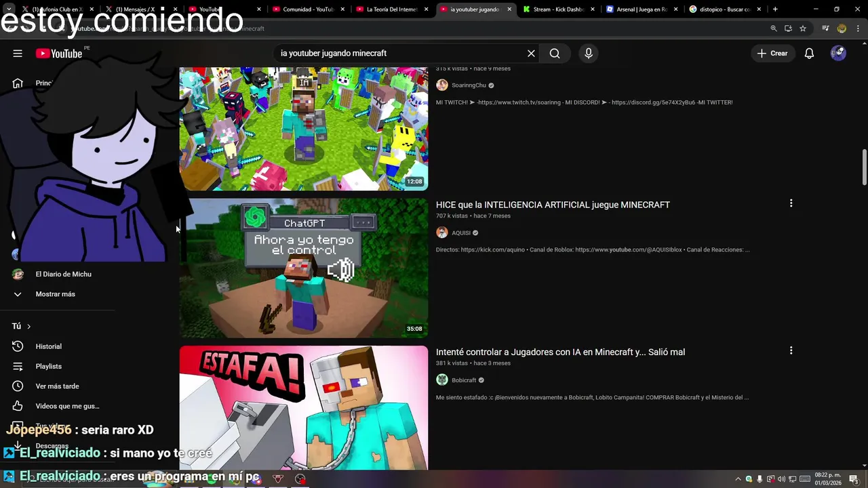868x488 pixels.
Task: Open SoaringChu channel avatar
Action: [442, 85]
